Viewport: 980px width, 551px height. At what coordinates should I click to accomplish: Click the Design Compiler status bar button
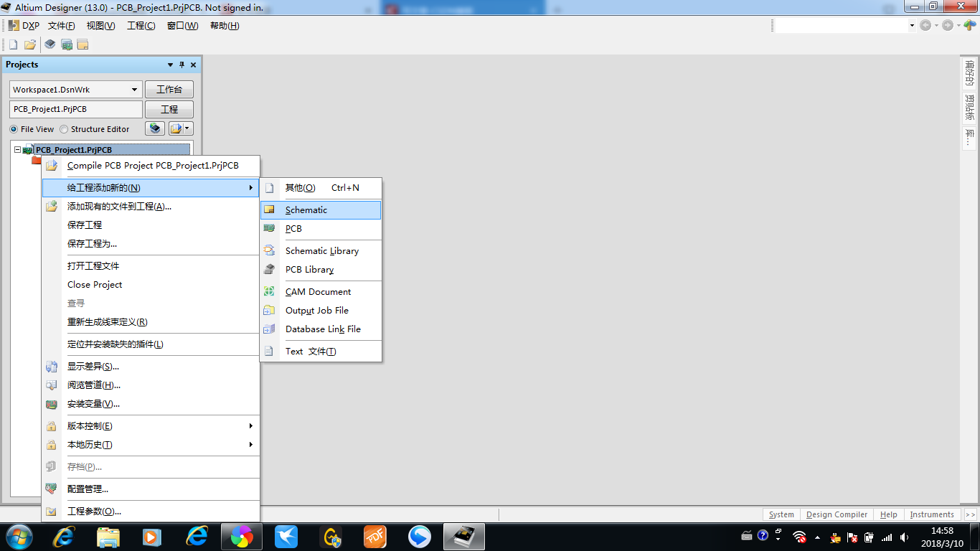[x=837, y=514]
